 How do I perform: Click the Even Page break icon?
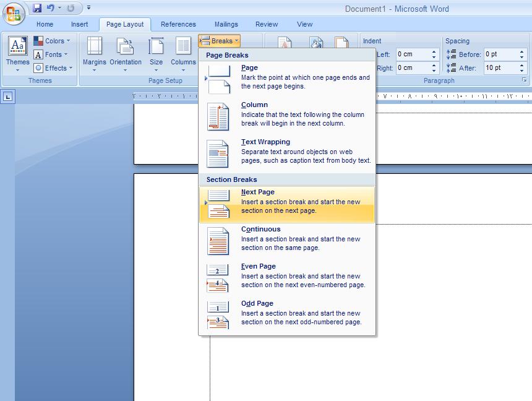coord(218,278)
